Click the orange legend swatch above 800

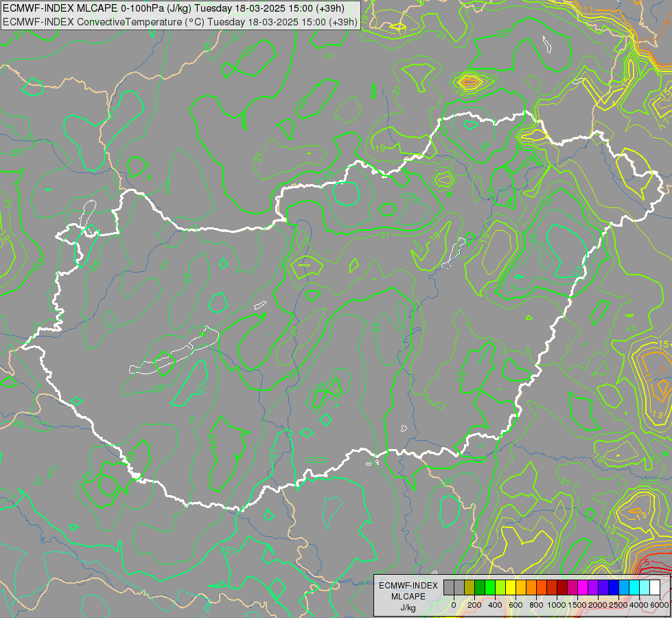531,587
